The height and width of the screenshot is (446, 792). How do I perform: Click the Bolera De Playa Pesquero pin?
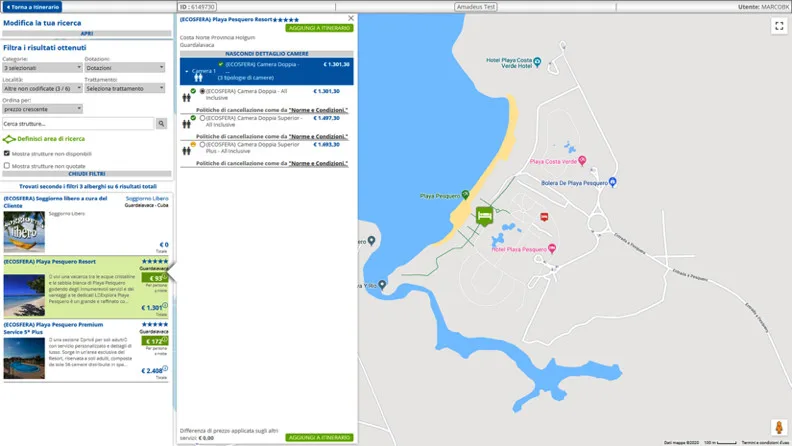coord(613,182)
